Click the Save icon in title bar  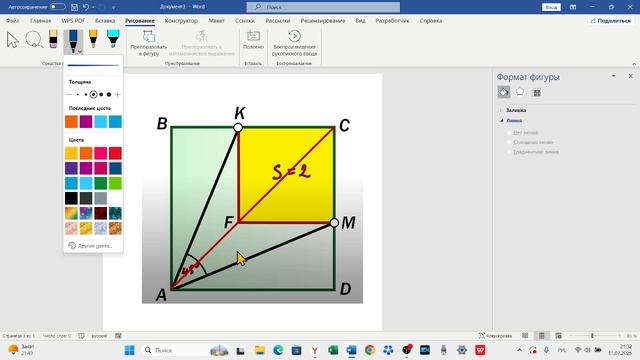point(74,7)
